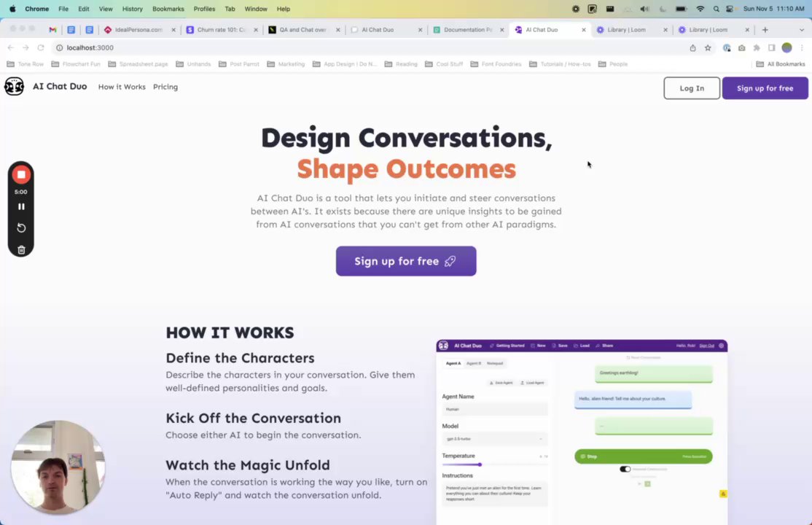
Task: Open the Chrome three-dot menu
Action: [x=802, y=47]
